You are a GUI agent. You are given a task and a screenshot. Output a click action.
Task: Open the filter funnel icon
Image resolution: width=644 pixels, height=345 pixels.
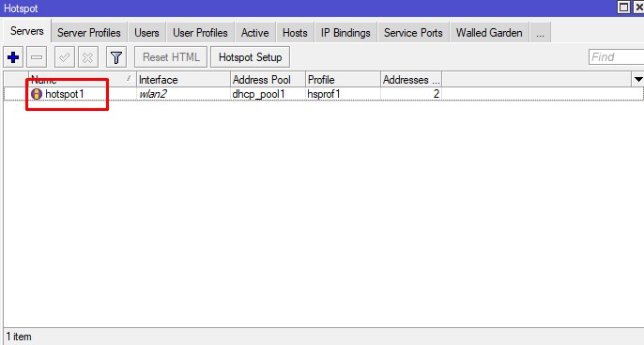tap(116, 57)
